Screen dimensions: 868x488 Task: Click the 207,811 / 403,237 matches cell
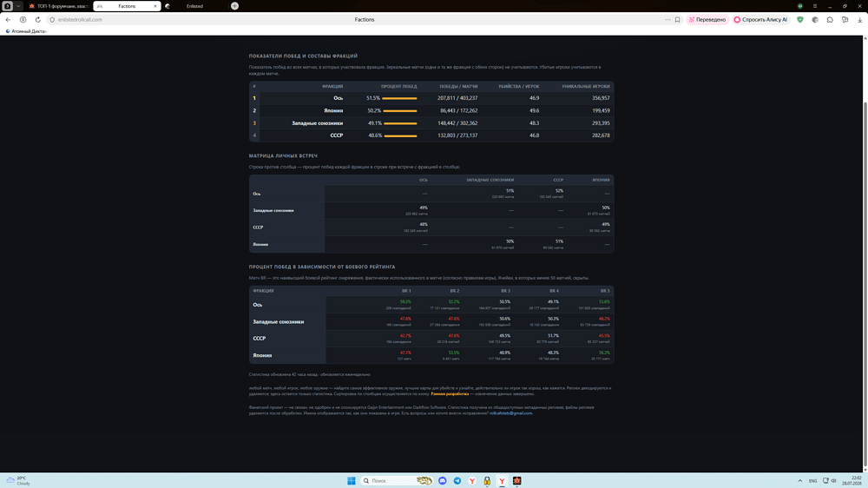click(457, 98)
